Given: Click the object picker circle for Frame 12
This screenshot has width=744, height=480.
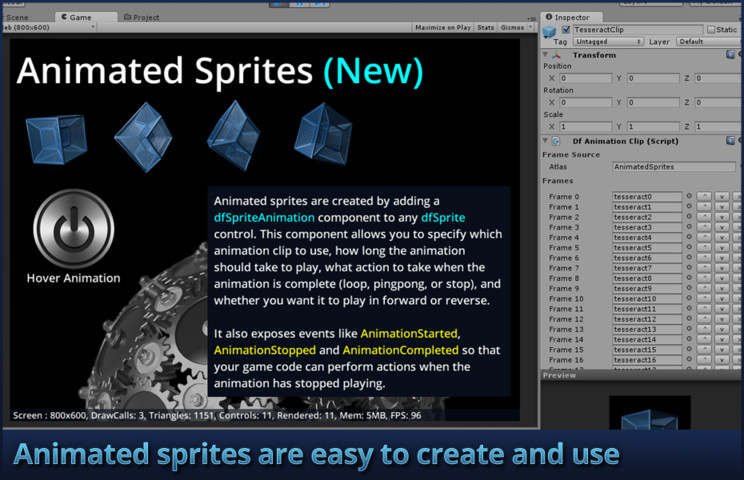Looking at the screenshot, I should click(689, 319).
